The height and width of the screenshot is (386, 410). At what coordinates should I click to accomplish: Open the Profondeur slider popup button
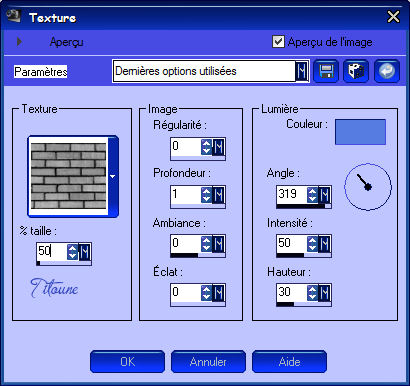219,195
